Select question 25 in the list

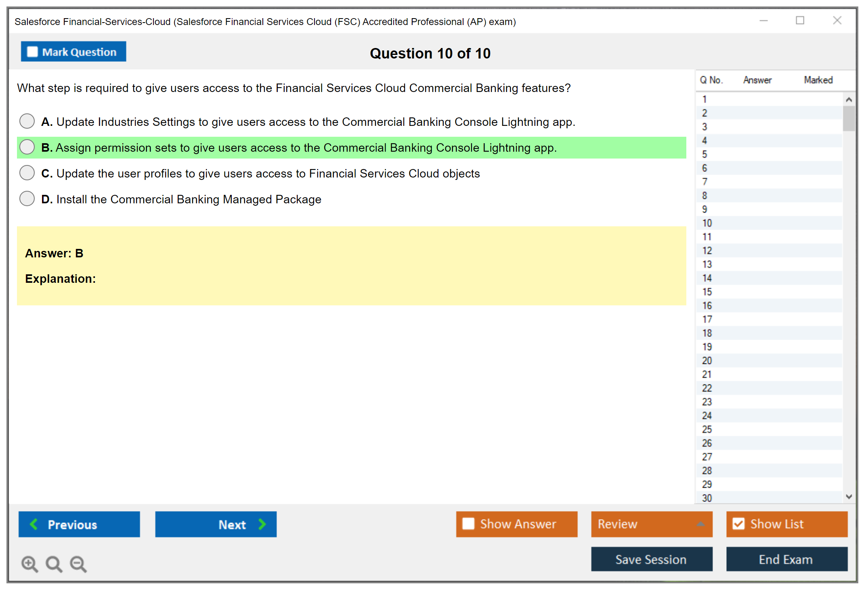(707, 429)
